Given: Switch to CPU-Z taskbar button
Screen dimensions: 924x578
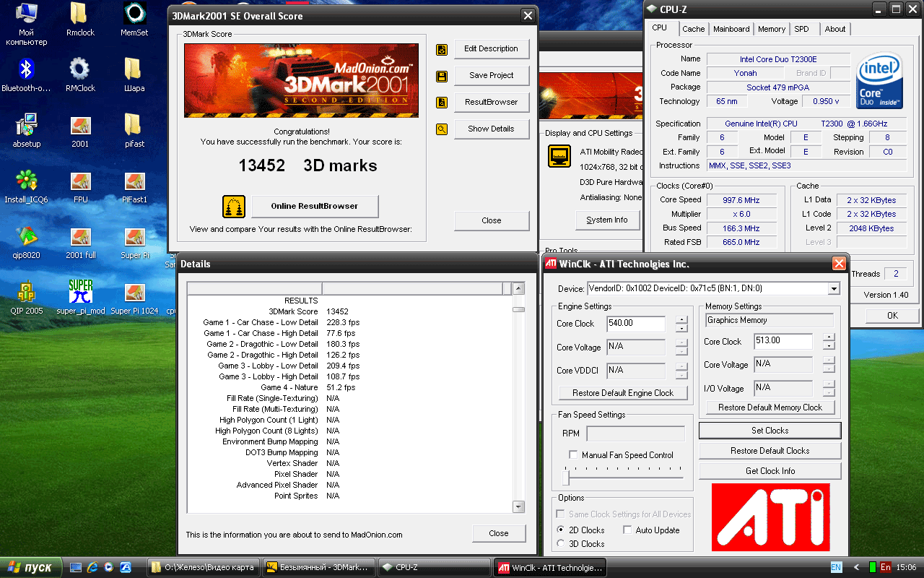Looking at the screenshot, I should tap(435, 567).
